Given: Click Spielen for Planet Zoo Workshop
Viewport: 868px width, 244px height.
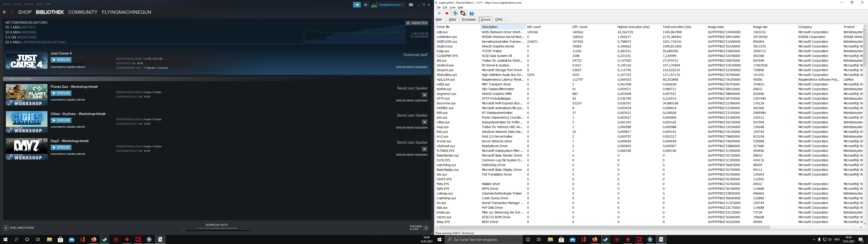Looking at the screenshot, I should click(x=61, y=93).
